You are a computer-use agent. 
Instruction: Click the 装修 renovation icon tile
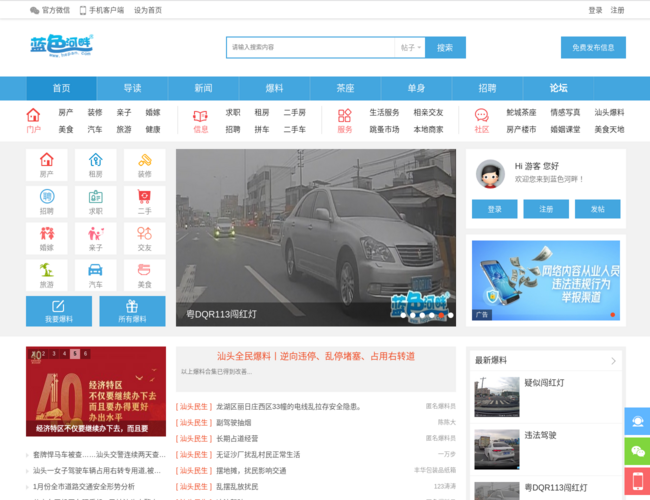[145, 164]
